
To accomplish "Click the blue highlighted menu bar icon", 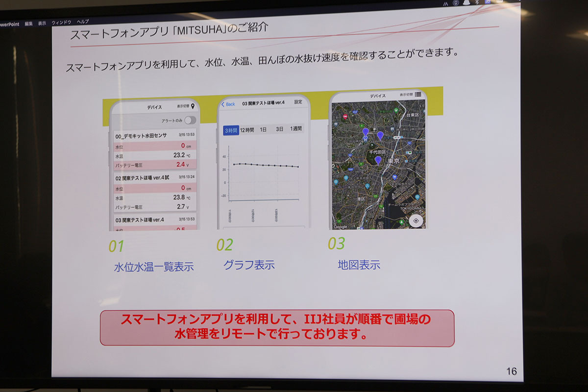I will [489, 2].
